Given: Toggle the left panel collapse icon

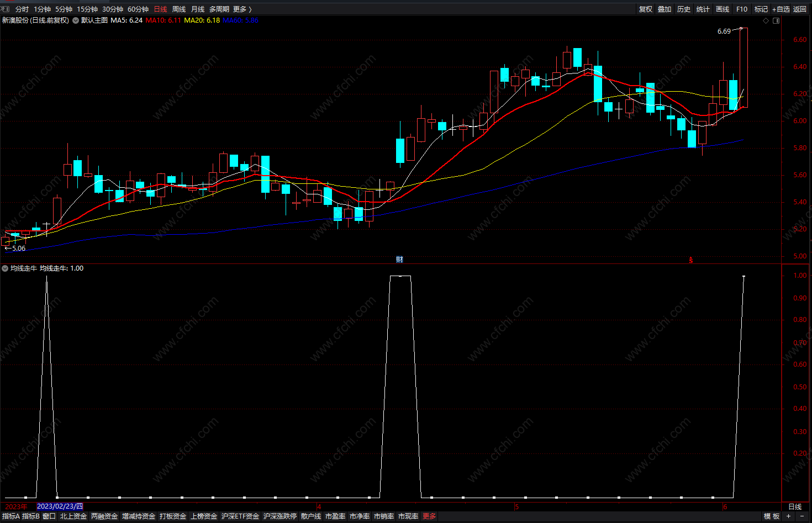Looking at the screenshot, I should point(6,9).
